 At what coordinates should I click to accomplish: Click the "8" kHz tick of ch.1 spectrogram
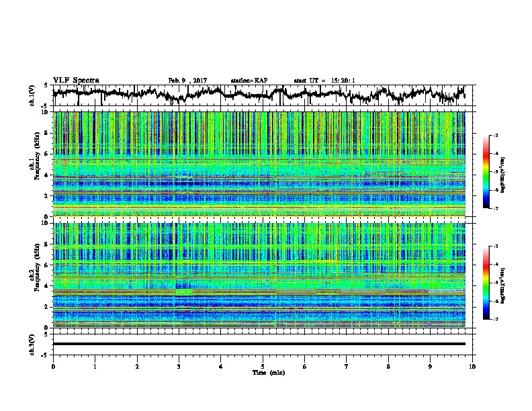tap(48, 133)
